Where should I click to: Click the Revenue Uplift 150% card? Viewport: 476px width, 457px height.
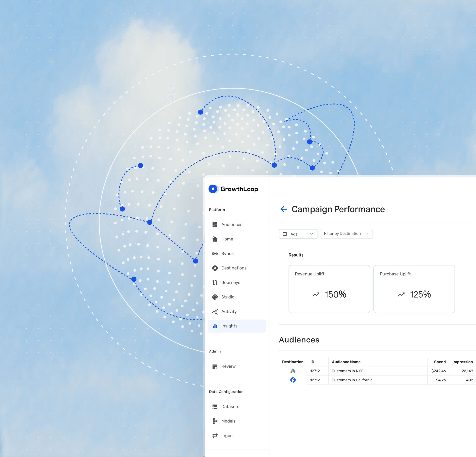pyautogui.click(x=329, y=289)
